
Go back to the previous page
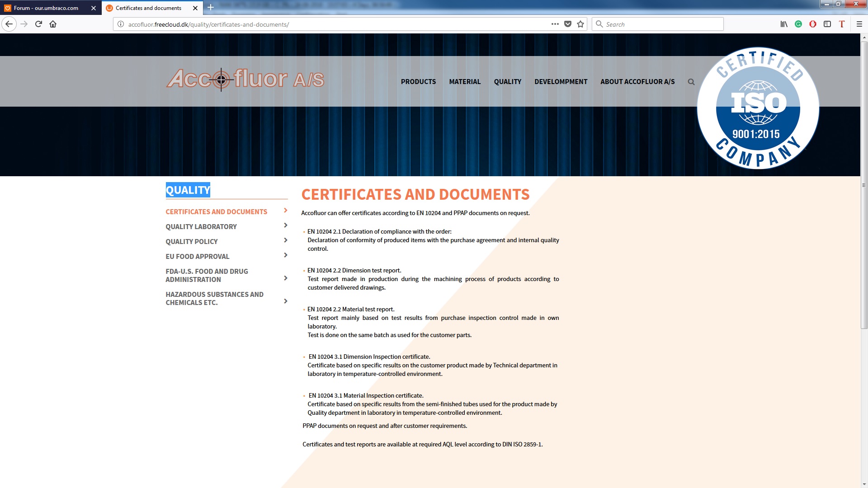pyautogui.click(x=9, y=24)
